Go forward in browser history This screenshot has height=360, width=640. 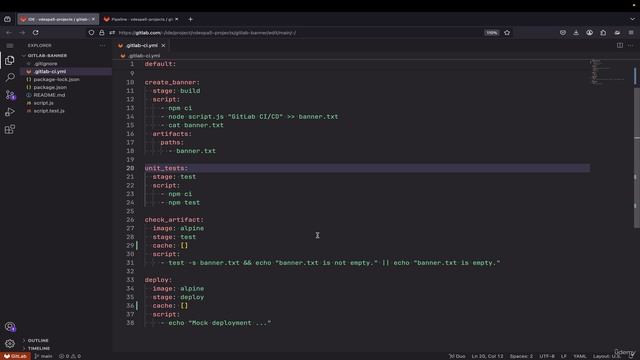(x=22, y=32)
